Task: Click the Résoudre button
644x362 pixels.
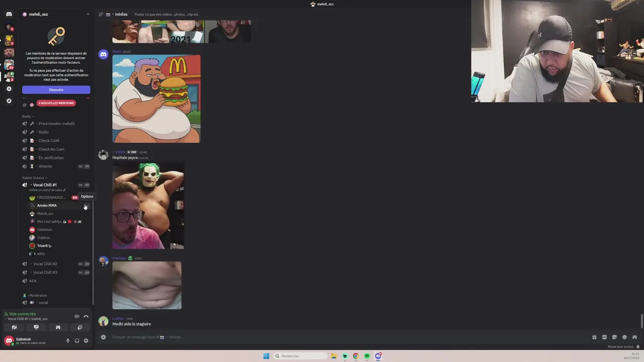Action: pos(56,89)
